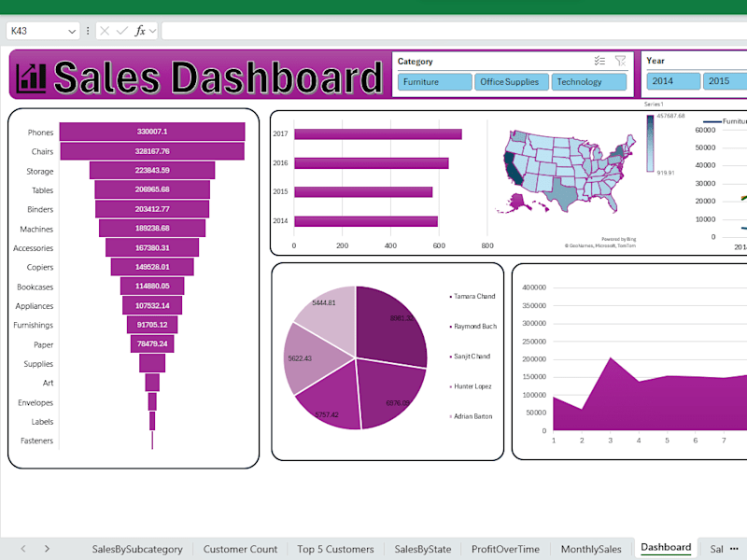Click the Binders funnel bar 203412.77
This screenshot has width=747, height=560.
click(152, 208)
